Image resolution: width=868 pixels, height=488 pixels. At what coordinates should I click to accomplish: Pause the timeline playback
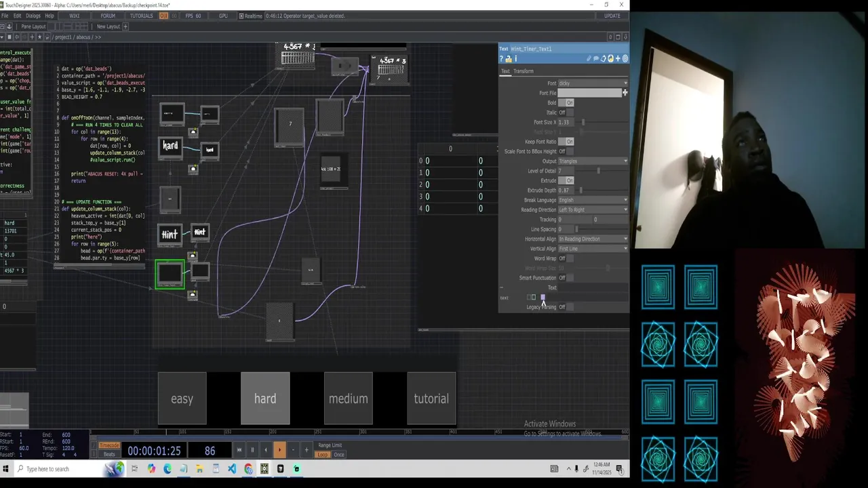pos(252,450)
